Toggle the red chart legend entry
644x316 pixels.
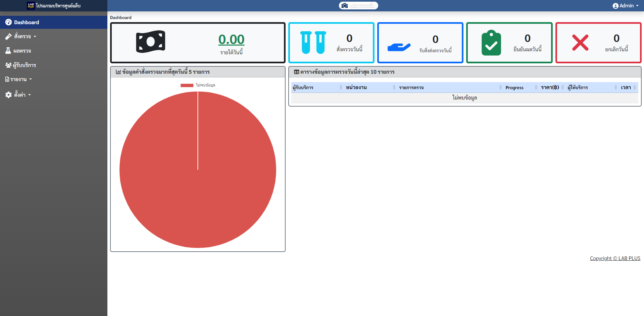198,85
